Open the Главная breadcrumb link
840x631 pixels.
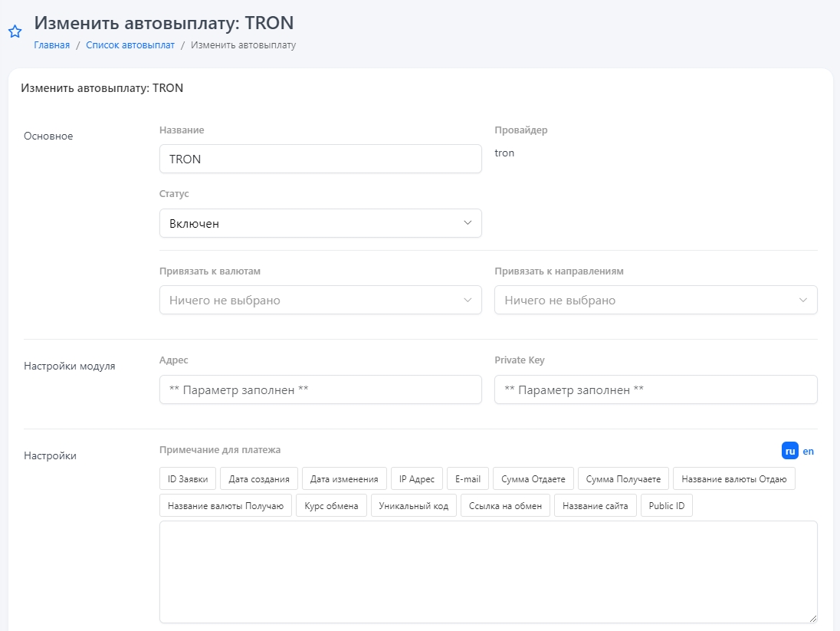[x=51, y=45]
